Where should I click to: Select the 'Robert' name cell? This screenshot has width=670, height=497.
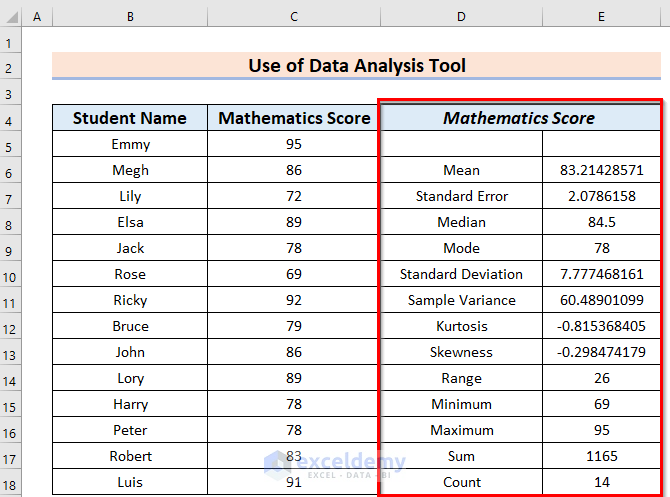tap(130, 456)
